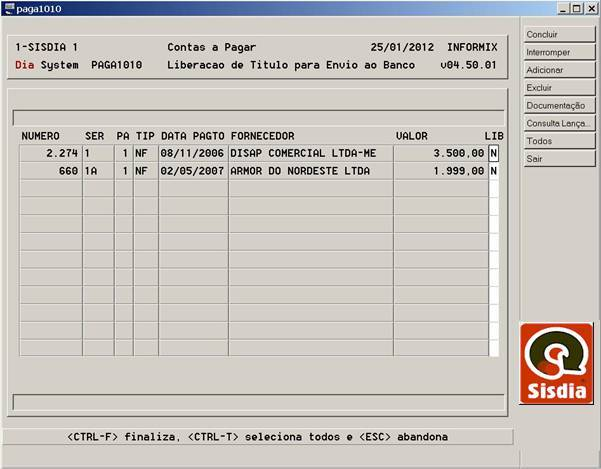Click series cell 1A
Image resolution: width=601 pixels, height=469 pixels.
tap(98, 171)
